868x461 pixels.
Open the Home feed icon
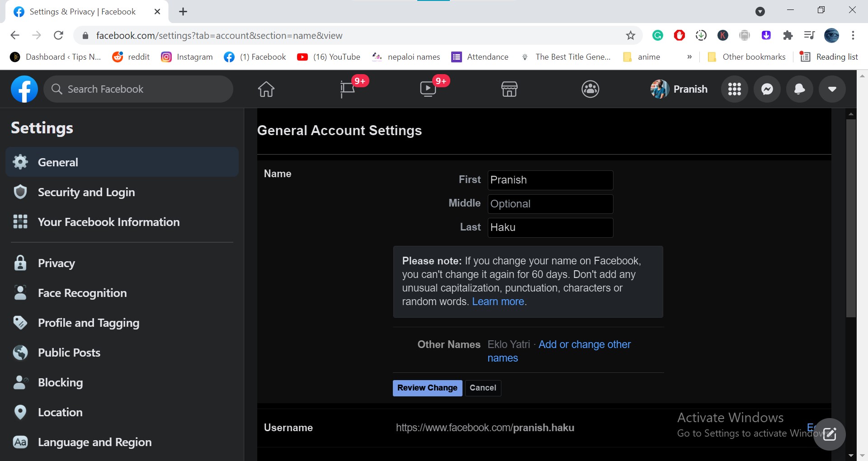(x=266, y=89)
